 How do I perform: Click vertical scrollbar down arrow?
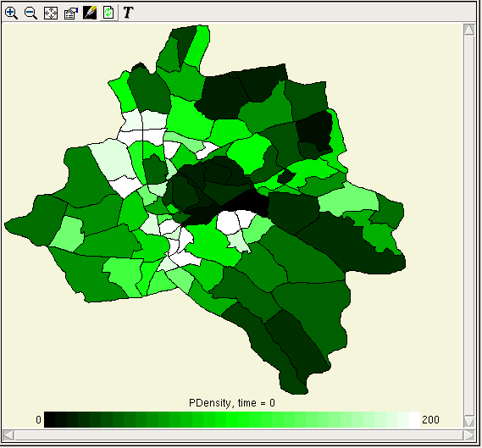pyautogui.click(x=469, y=421)
